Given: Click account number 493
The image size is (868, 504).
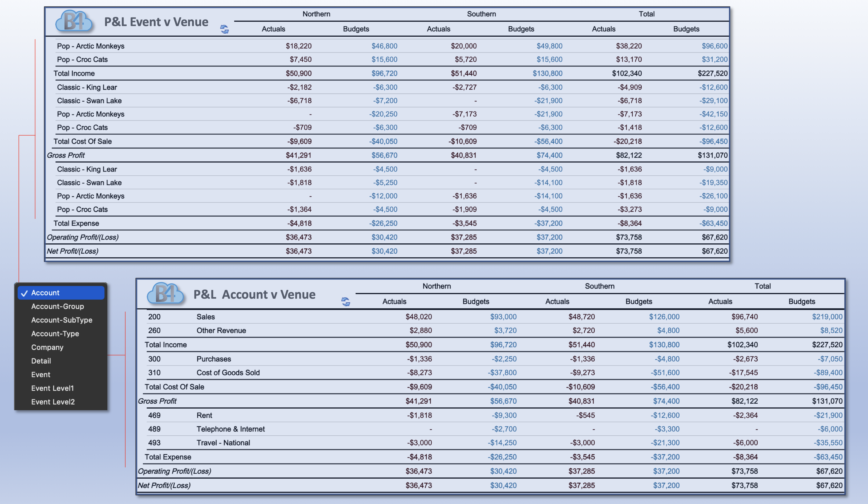Looking at the screenshot, I should click(x=154, y=443).
